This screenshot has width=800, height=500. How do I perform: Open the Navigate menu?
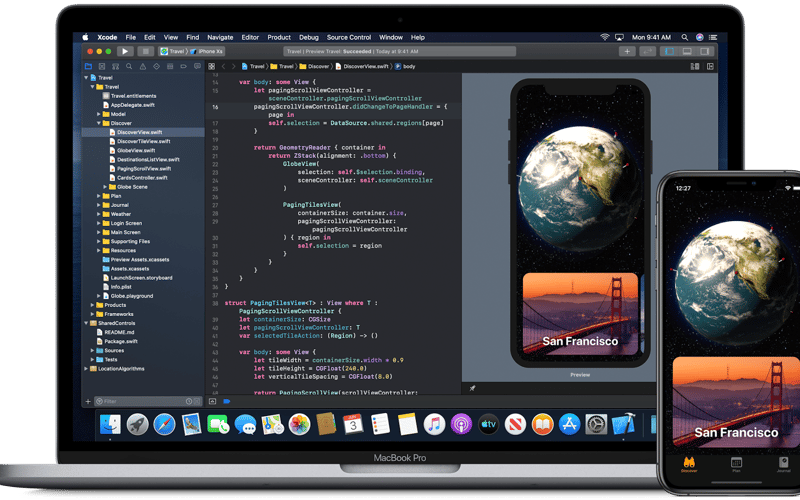(x=220, y=37)
